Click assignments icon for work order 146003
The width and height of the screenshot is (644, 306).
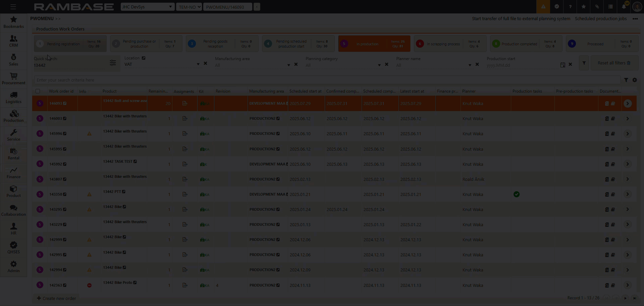coord(185,118)
